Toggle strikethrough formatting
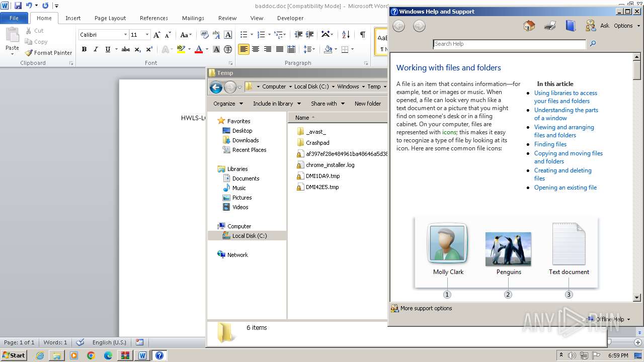This screenshot has height=362, width=644. pos(126,49)
